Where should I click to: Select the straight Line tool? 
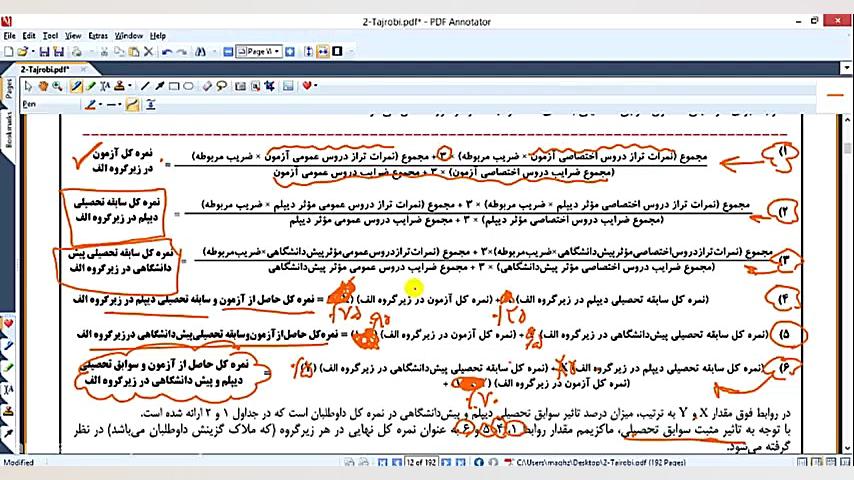tap(145, 86)
